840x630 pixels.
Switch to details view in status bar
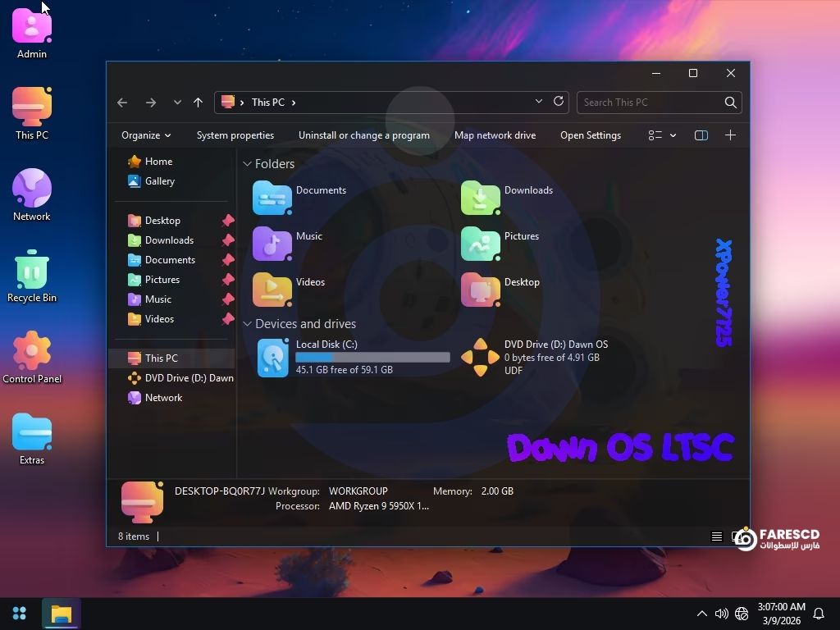click(x=716, y=536)
